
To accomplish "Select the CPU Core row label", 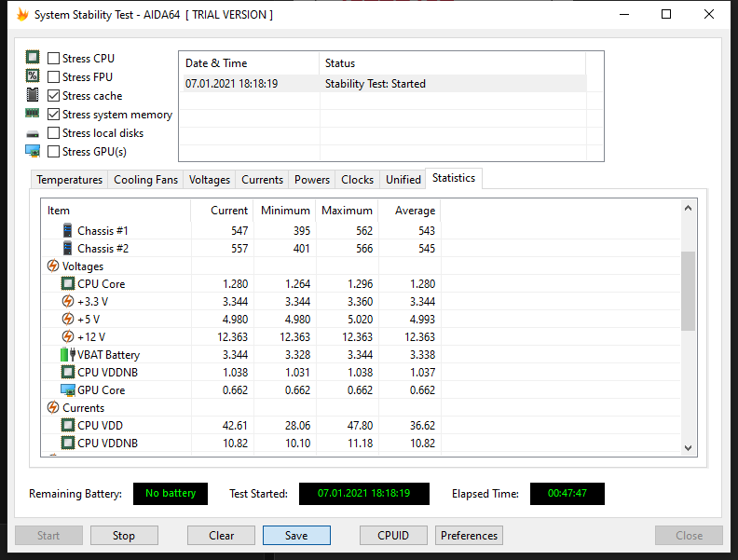I will tap(102, 284).
